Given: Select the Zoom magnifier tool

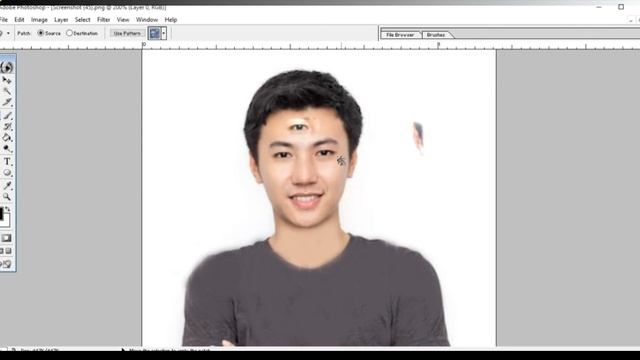Looking at the screenshot, I should point(7,197).
